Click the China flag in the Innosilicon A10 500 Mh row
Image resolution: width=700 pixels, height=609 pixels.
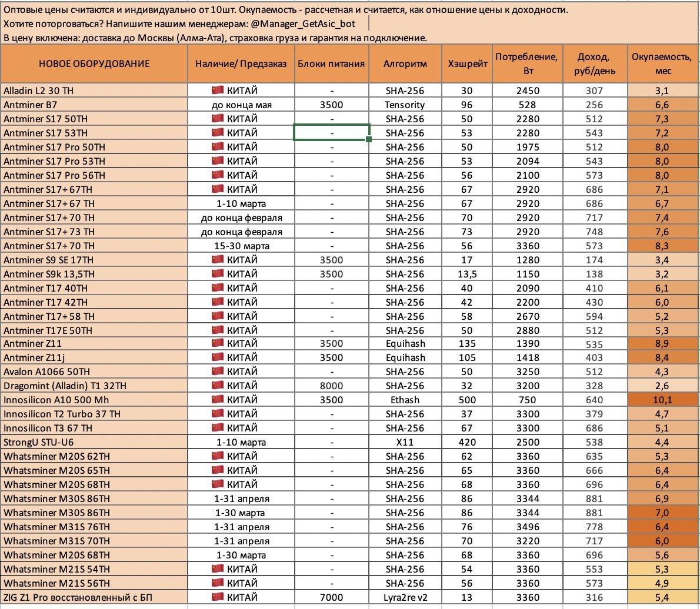218,399
